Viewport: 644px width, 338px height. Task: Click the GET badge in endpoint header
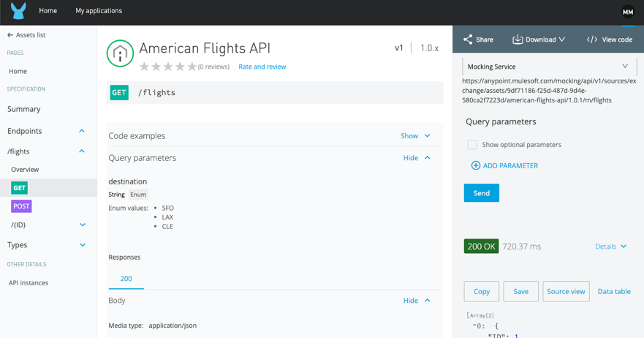coord(119,92)
